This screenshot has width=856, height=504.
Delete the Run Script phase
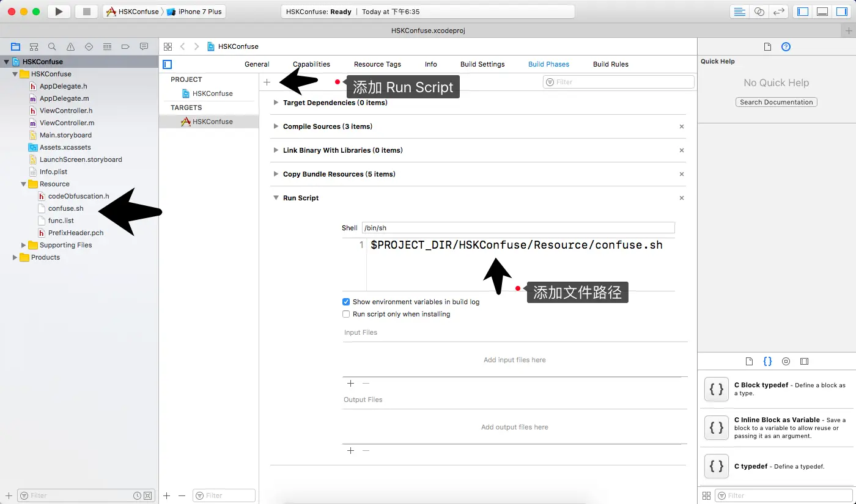[x=682, y=198]
